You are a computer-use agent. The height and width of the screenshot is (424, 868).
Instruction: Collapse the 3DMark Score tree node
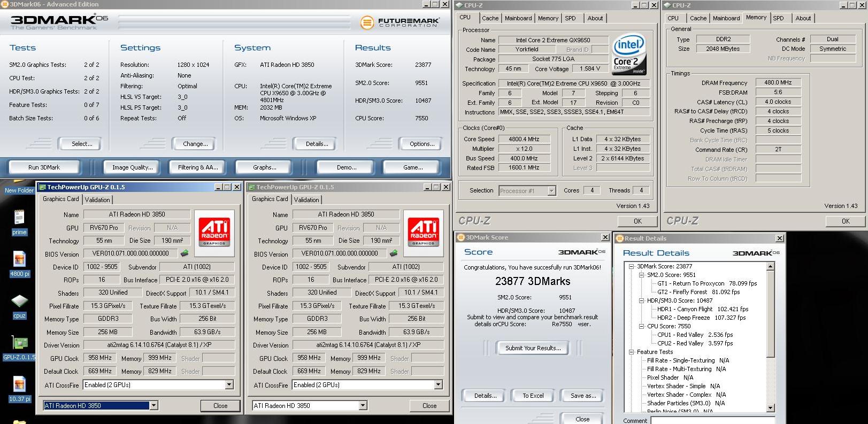631,266
